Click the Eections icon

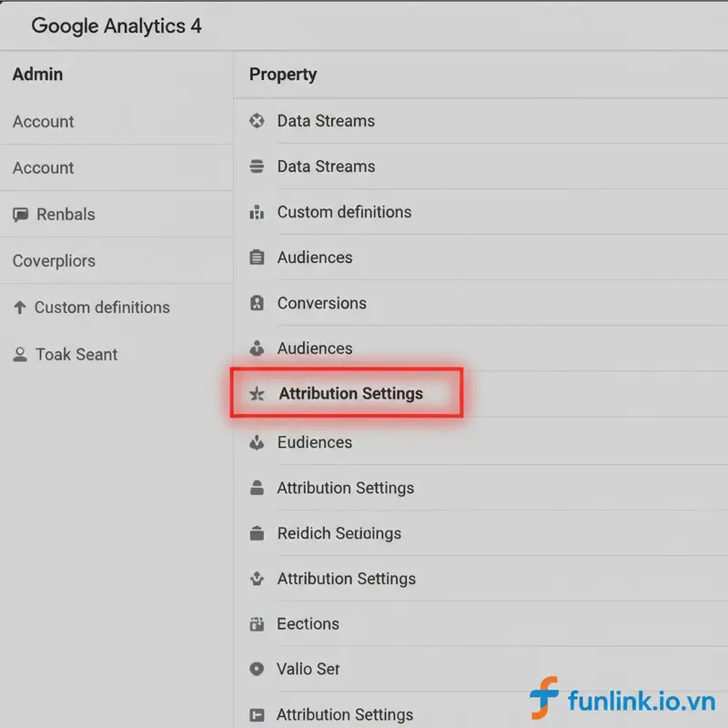pos(258,624)
